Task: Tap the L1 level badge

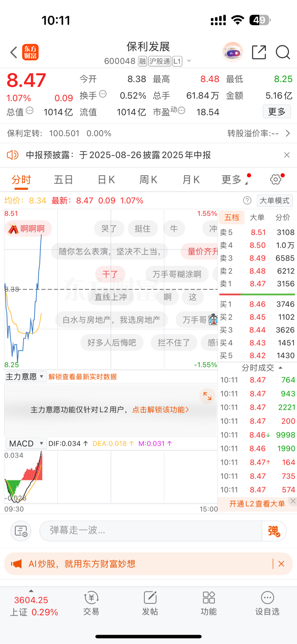Action: point(177,61)
